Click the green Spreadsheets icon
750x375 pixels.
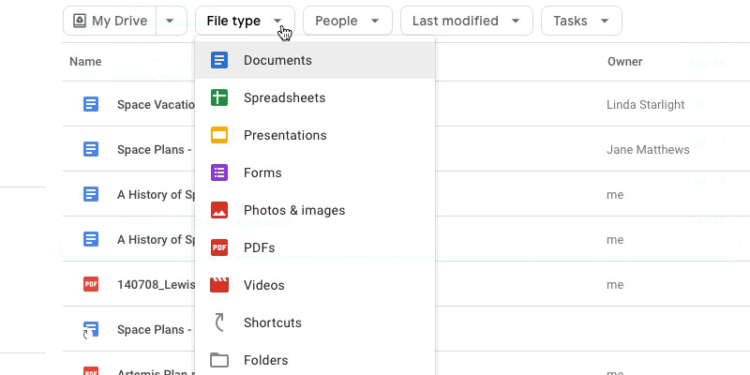coord(219,98)
